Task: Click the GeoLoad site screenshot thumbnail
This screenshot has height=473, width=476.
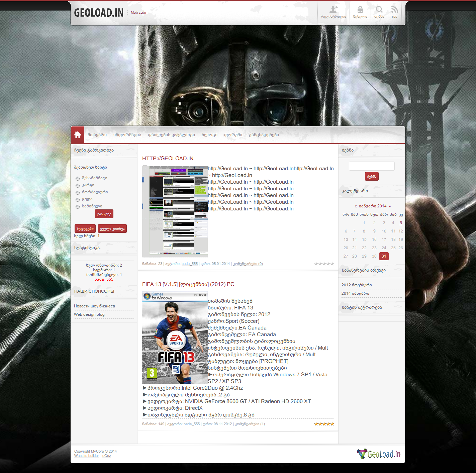Action: (x=175, y=211)
